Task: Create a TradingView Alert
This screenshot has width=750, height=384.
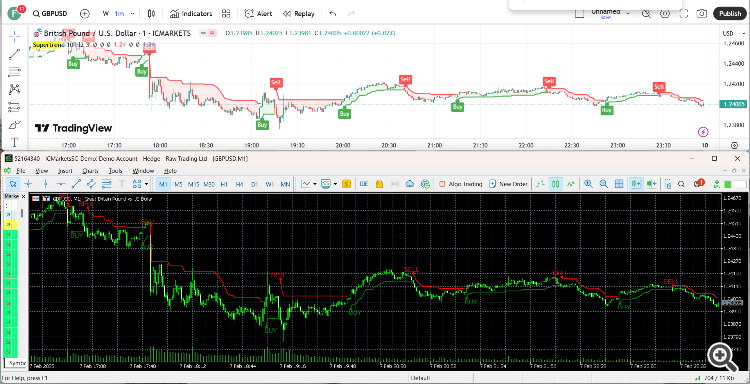Action: [x=258, y=13]
